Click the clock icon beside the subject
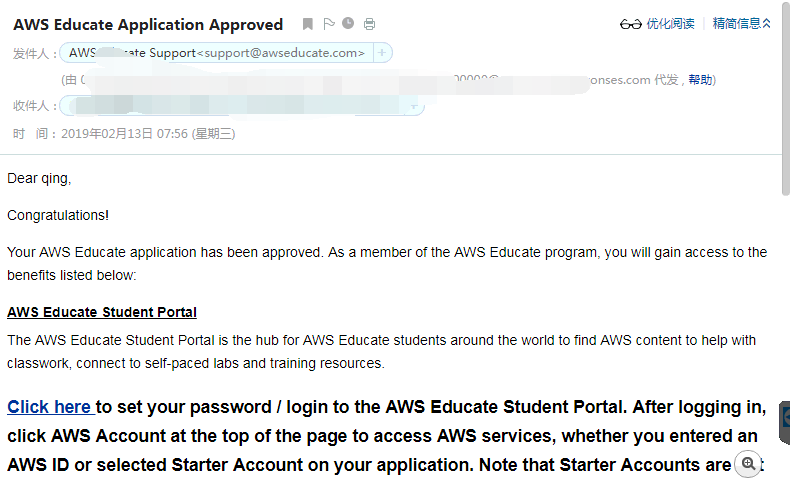 tap(348, 23)
